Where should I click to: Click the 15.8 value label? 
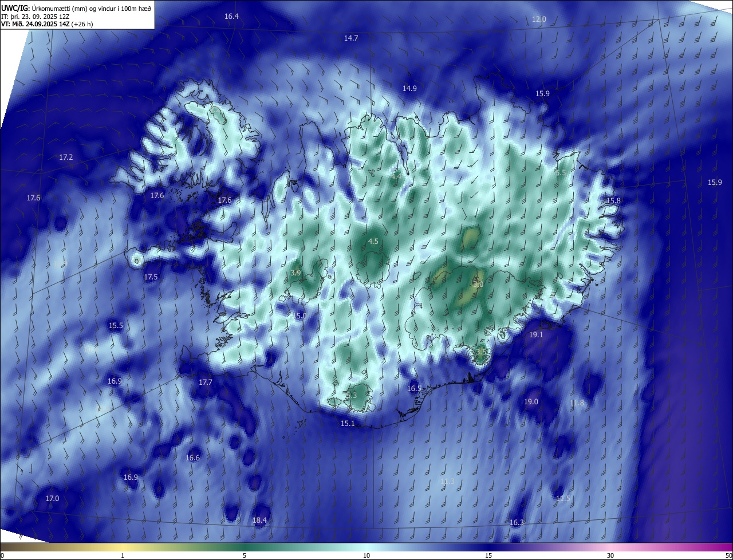pos(614,201)
